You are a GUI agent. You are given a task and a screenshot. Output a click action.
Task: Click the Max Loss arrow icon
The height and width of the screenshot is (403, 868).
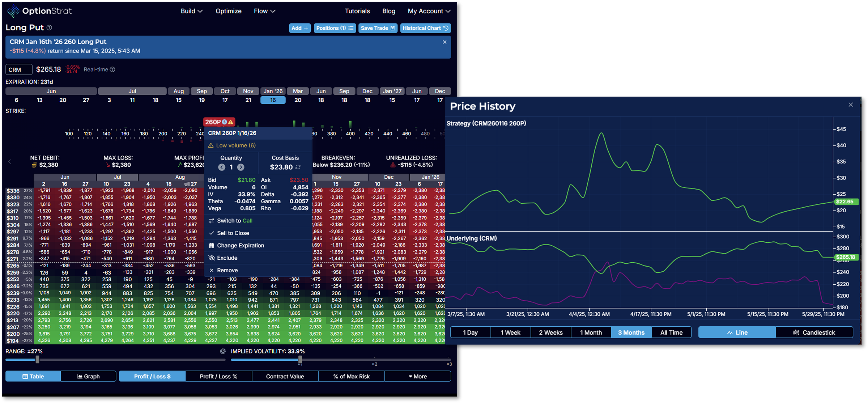pyautogui.click(x=108, y=165)
